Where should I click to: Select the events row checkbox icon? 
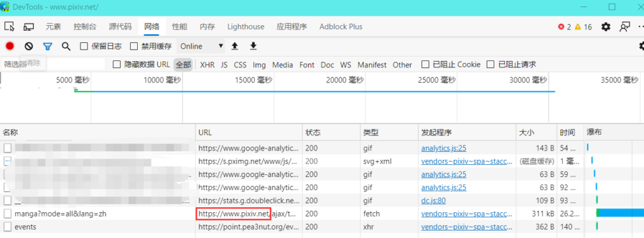coord(8,227)
